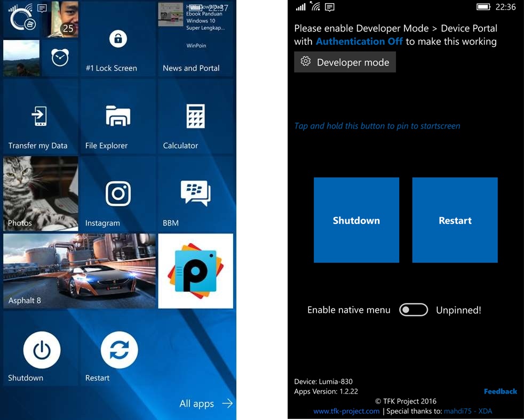Viewport: 524px width, 420px height.
Task: Toggle the Enable native menu switch
Action: tap(414, 310)
